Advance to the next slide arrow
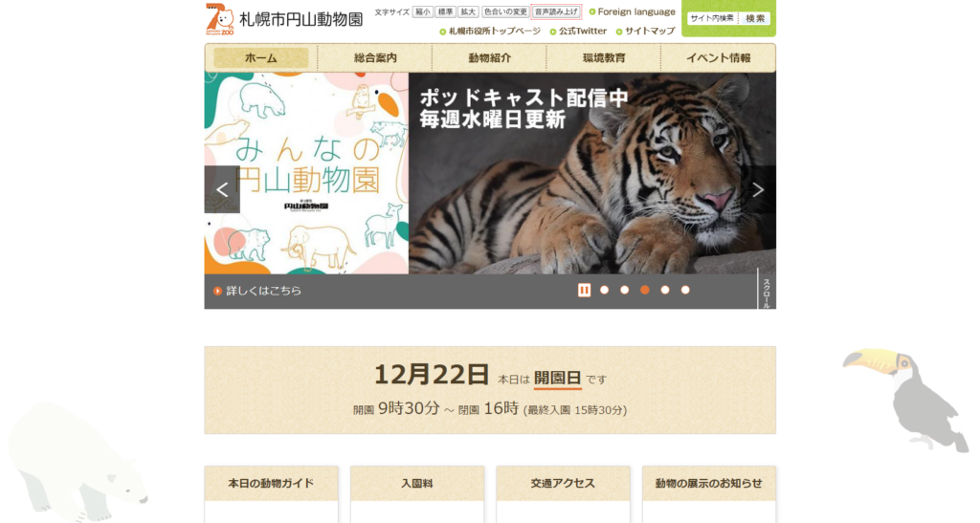Image resolution: width=980 pixels, height=523 pixels. tap(758, 189)
